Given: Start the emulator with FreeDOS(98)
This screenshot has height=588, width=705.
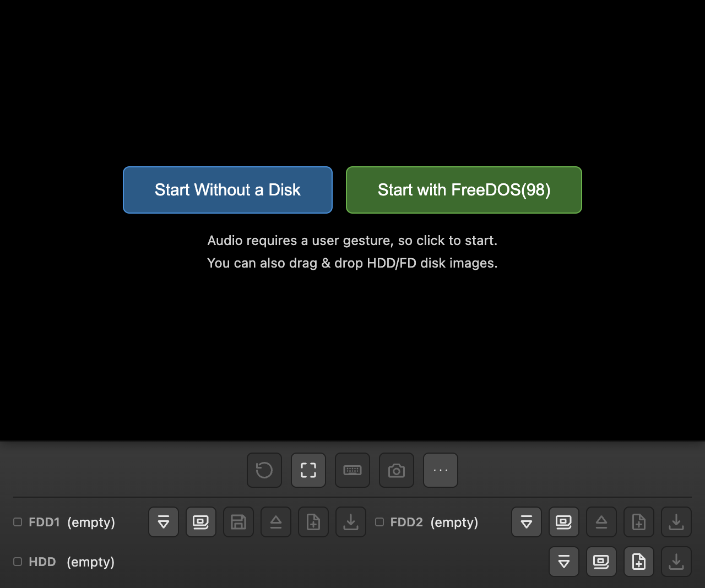Looking at the screenshot, I should tap(464, 190).
